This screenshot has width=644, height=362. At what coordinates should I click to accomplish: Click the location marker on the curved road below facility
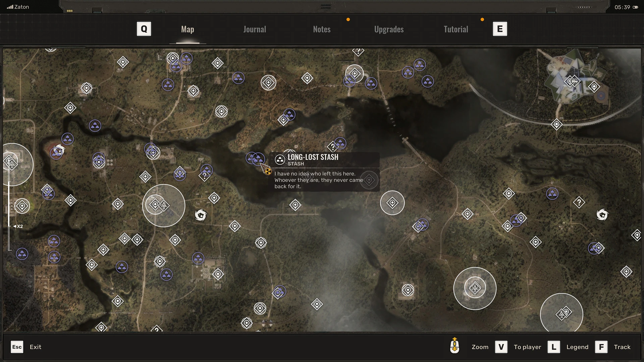pos(556,125)
